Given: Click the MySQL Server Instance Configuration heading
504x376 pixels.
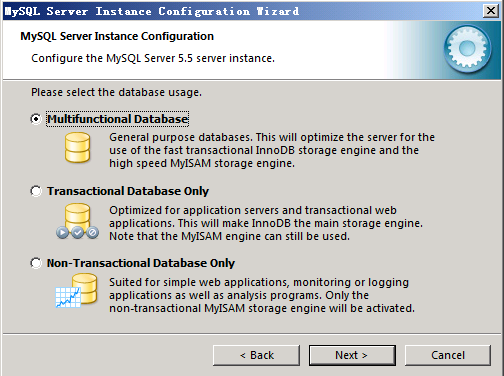Looking at the screenshot, I should 117,36.
